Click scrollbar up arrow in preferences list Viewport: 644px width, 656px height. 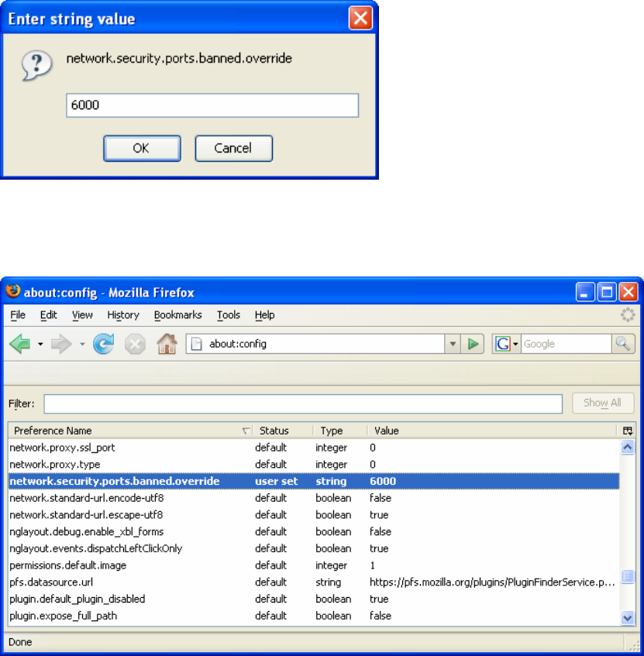(x=628, y=448)
